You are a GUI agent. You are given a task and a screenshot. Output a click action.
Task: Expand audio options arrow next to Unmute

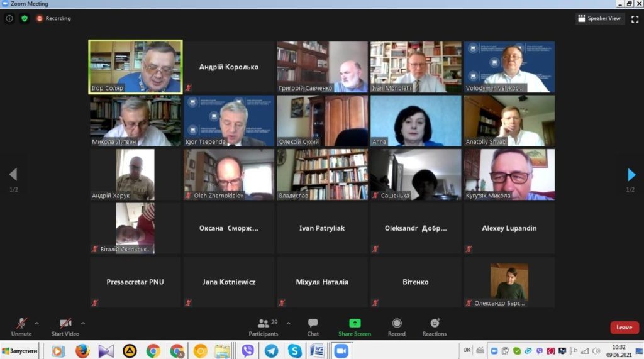tap(36, 323)
